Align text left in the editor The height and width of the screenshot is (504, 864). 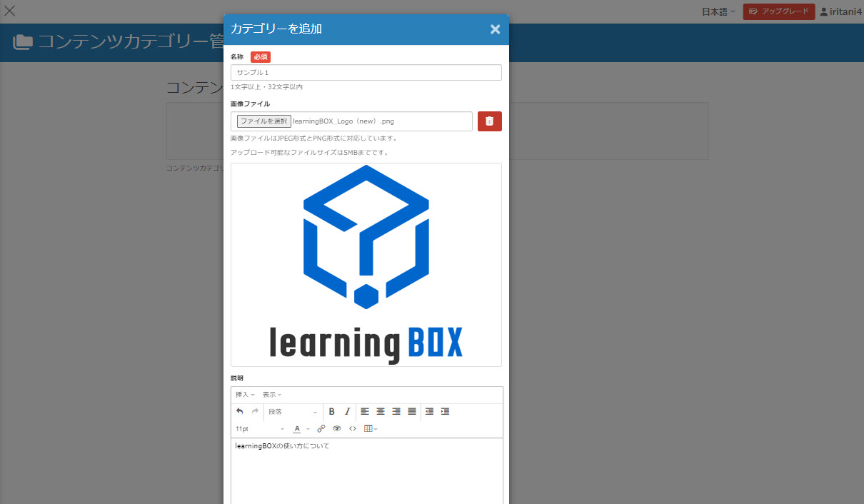pyautogui.click(x=365, y=412)
